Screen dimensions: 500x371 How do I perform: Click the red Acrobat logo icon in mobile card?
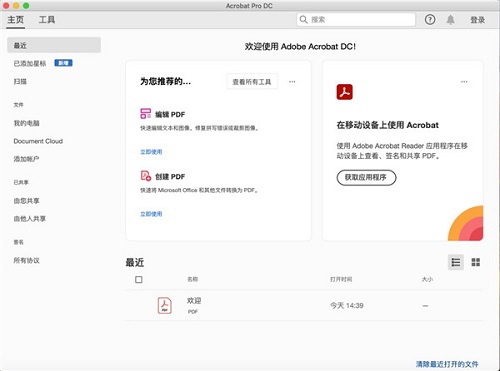(344, 92)
